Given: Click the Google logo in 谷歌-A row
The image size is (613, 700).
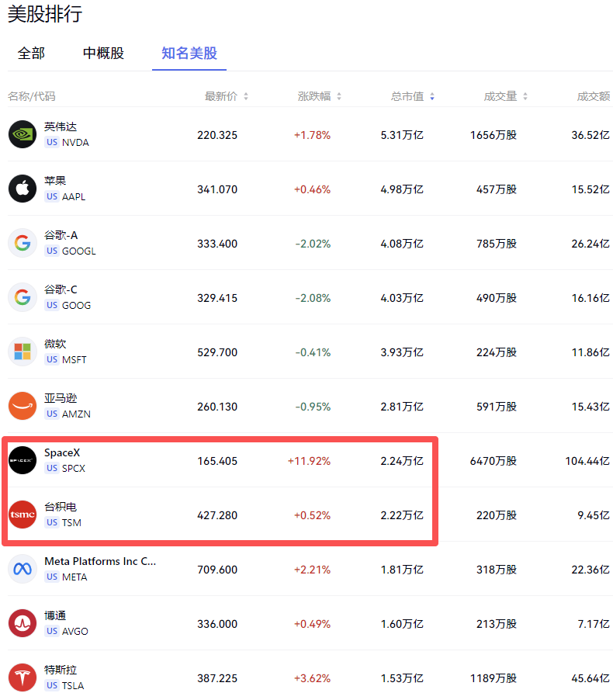Looking at the screenshot, I should click(x=23, y=244).
